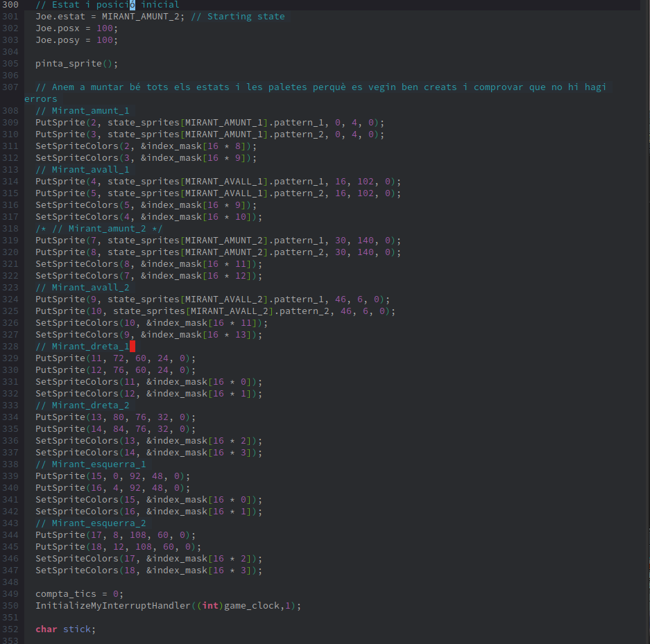This screenshot has width=650, height=644.
Task: Click the 'char stick;' declaration
Action: (x=65, y=629)
